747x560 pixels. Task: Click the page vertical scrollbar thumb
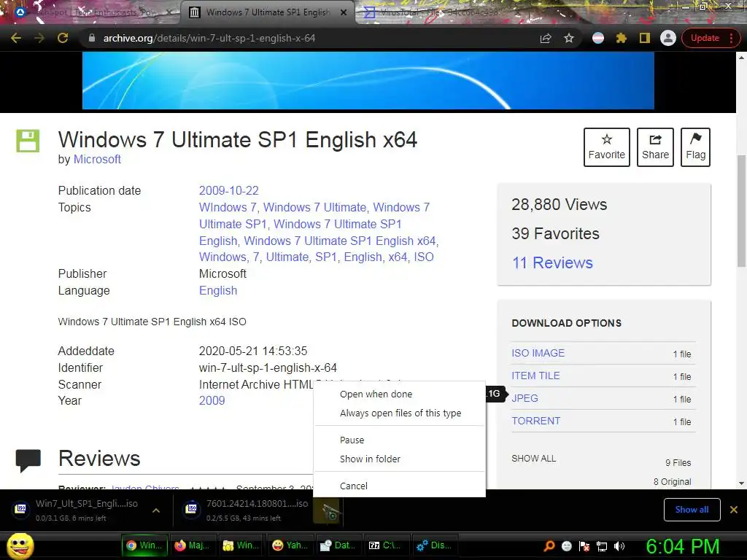tap(741, 211)
